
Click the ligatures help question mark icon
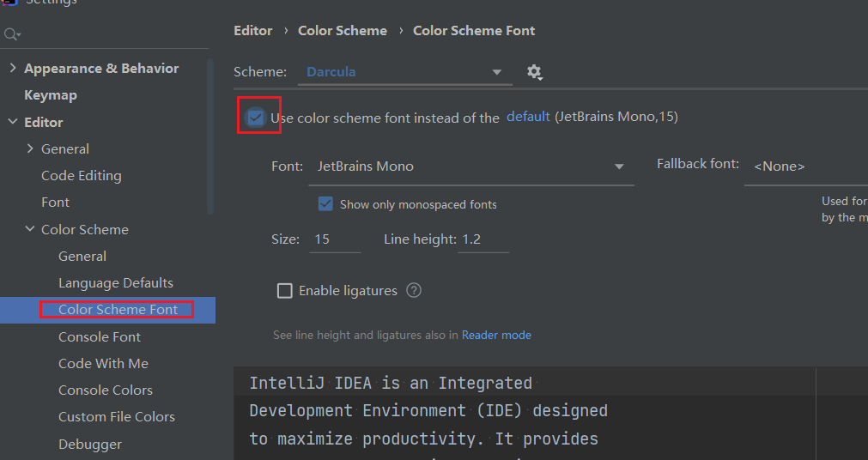click(414, 290)
